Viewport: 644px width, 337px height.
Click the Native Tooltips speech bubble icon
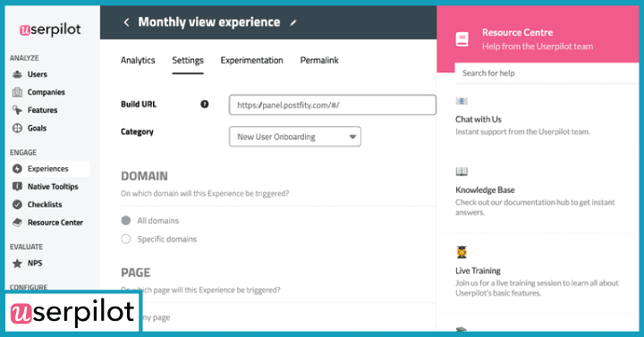pos(17,187)
